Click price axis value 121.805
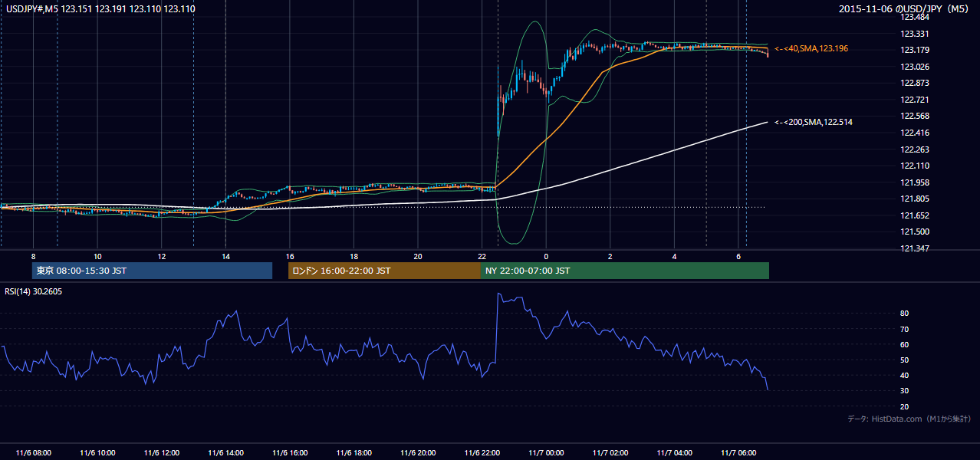Screen dimensions: 980x460 click(x=915, y=199)
